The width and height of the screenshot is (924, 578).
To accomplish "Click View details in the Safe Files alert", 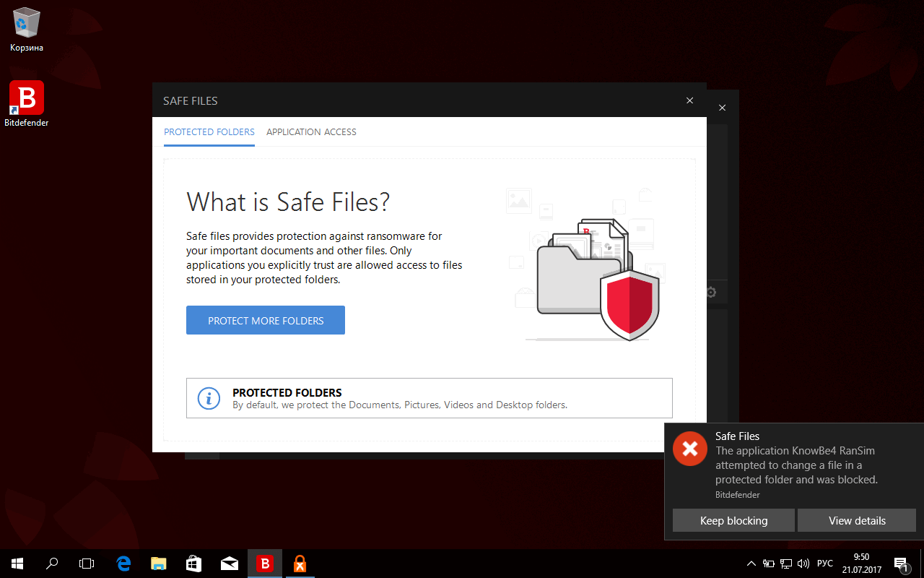I will tap(857, 520).
